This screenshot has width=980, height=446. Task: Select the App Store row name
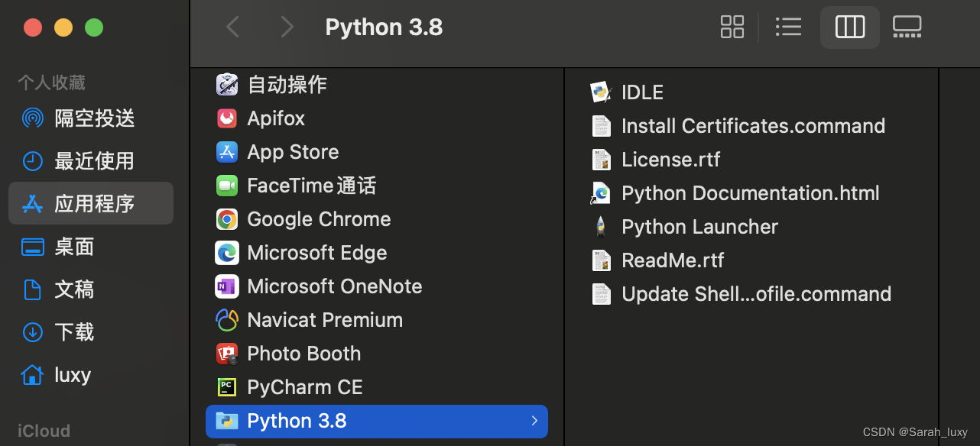[x=293, y=152]
